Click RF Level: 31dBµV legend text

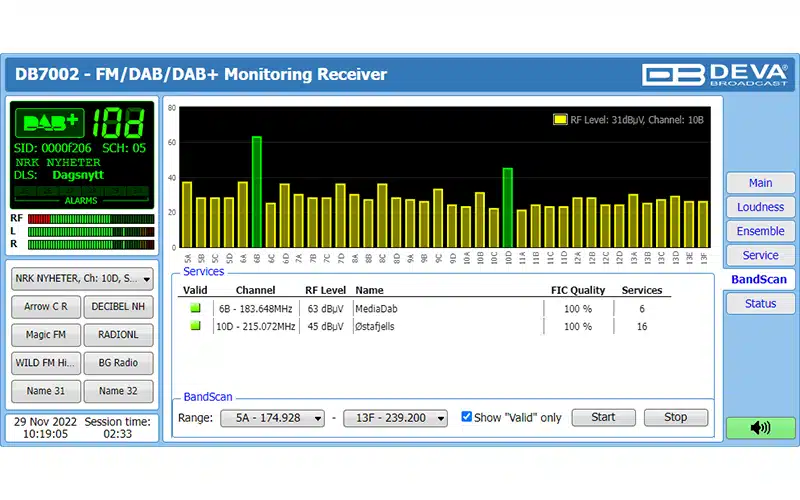pyautogui.click(x=637, y=120)
